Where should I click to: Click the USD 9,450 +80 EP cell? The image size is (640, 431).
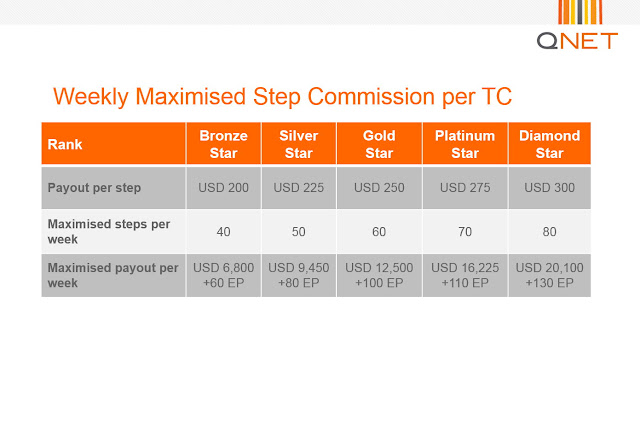pyautogui.click(x=297, y=275)
